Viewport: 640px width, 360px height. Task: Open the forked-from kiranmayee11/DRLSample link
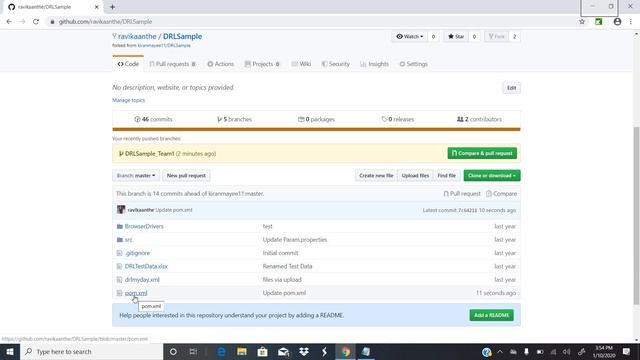(164, 45)
